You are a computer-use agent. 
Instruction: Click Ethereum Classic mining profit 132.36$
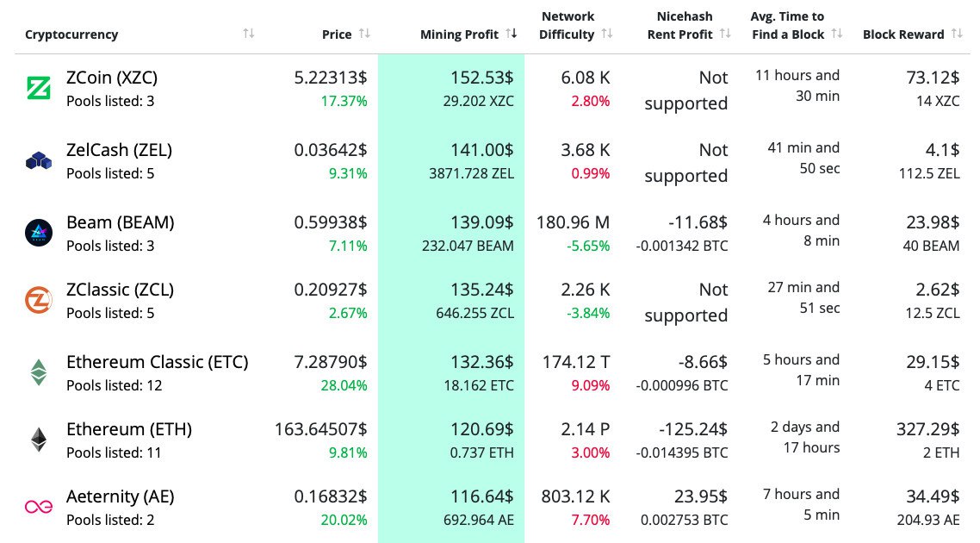tap(482, 362)
